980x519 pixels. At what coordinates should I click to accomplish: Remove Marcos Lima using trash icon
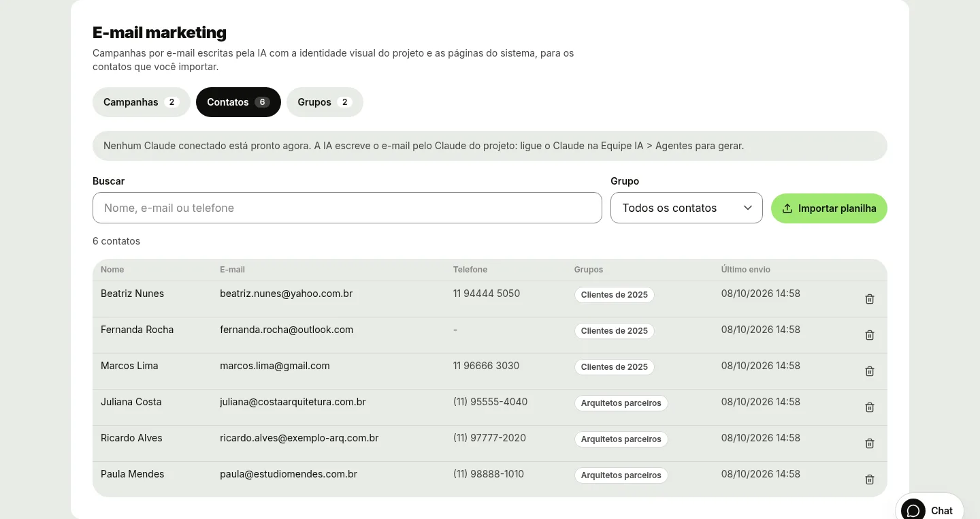tap(869, 371)
